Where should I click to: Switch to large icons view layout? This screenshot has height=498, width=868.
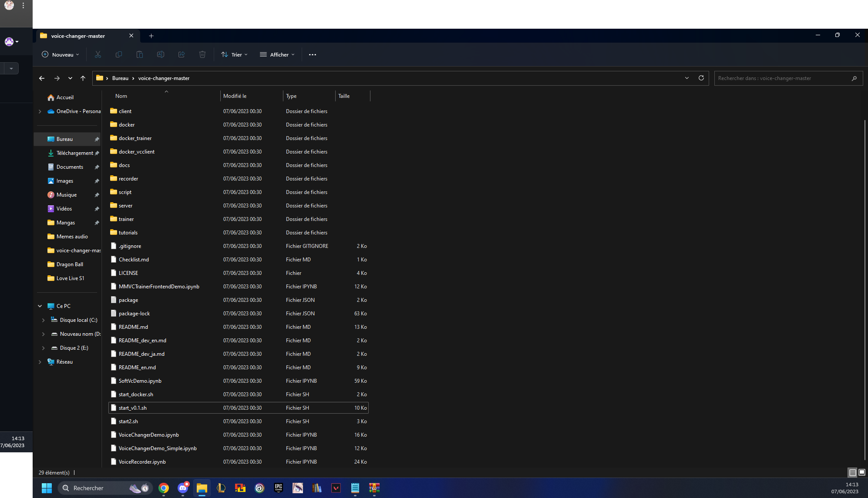pyautogui.click(x=862, y=472)
